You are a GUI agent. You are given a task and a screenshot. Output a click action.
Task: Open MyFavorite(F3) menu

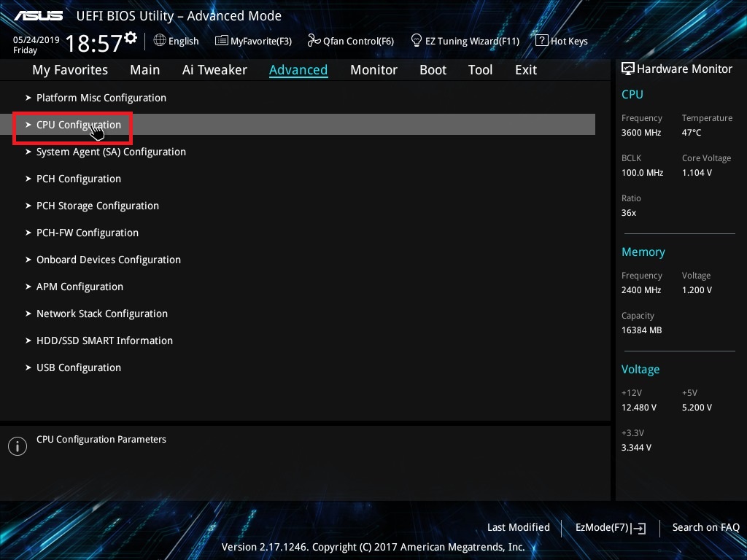click(261, 41)
